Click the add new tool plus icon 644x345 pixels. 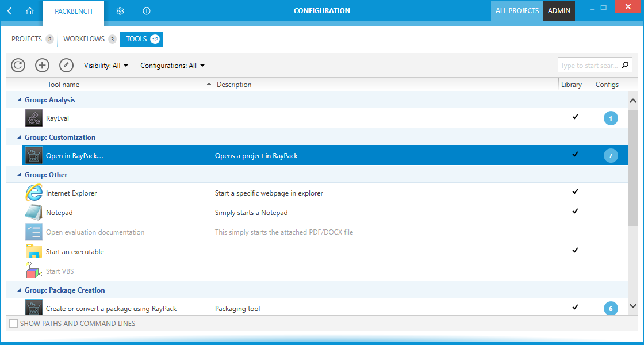[42, 65]
